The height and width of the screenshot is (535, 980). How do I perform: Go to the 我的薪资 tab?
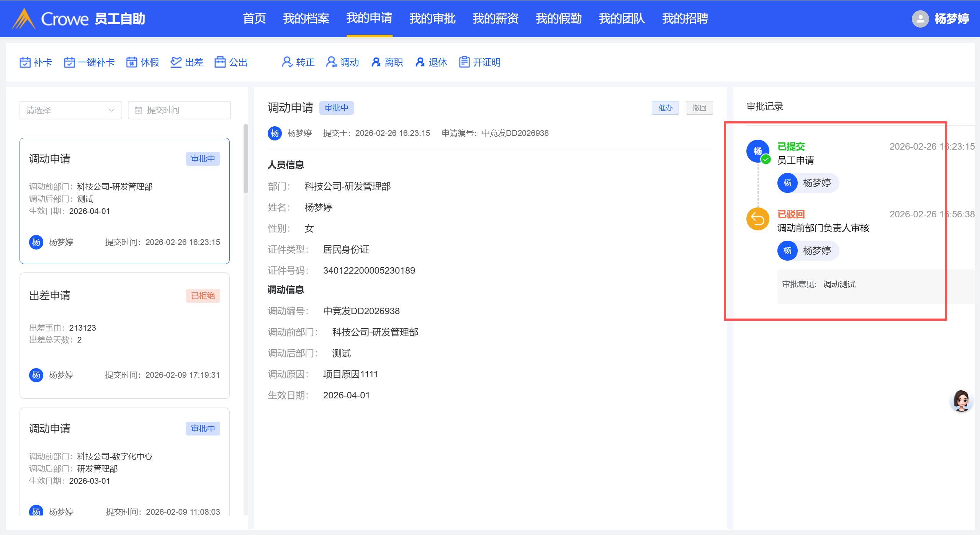pos(496,18)
